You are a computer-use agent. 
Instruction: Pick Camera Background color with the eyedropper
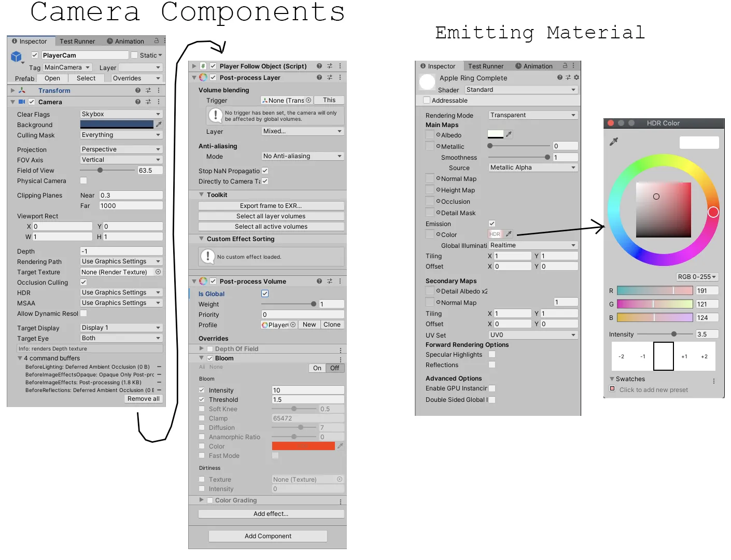tap(159, 124)
